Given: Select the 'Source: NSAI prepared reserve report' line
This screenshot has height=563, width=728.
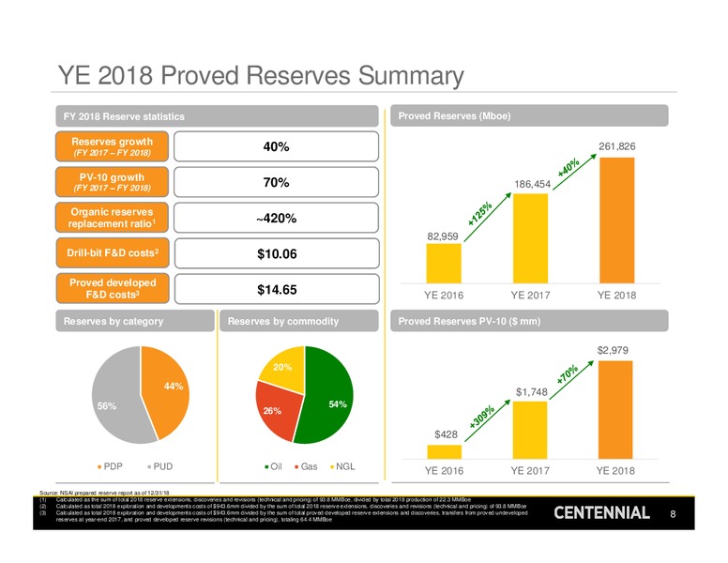Looking at the screenshot, I should tap(104, 493).
